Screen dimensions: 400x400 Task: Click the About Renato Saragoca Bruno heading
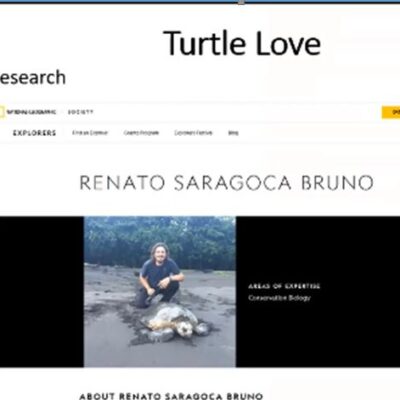[x=171, y=396]
